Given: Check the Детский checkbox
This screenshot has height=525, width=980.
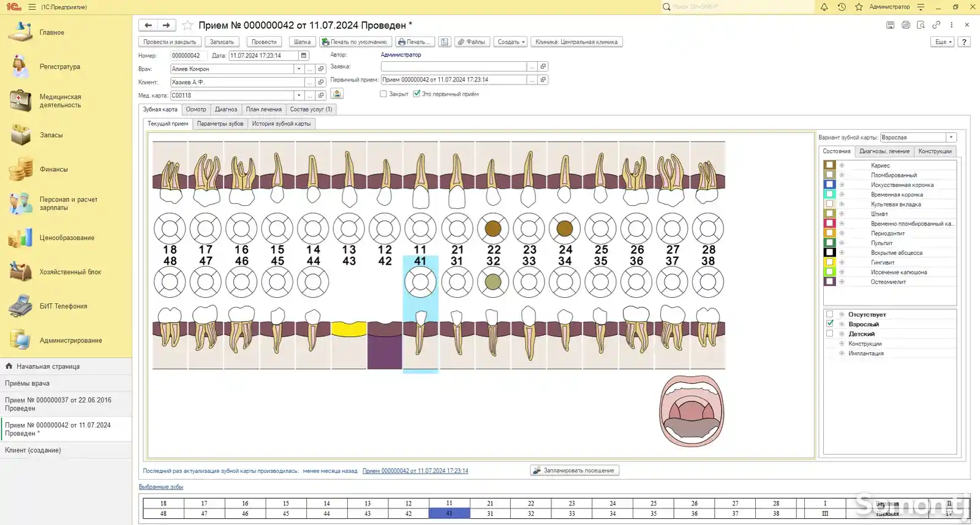Looking at the screenshot, I should pos(830,334).
